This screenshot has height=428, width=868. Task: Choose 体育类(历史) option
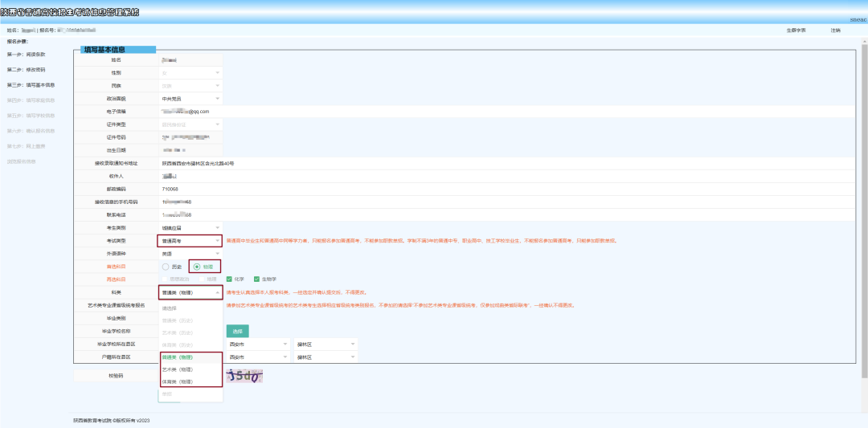click(190, 344)
